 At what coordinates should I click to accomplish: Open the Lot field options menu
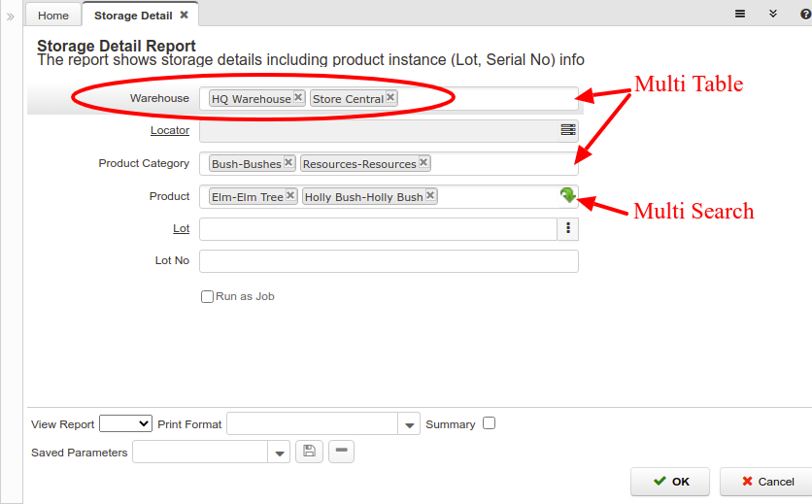(567, 229)
